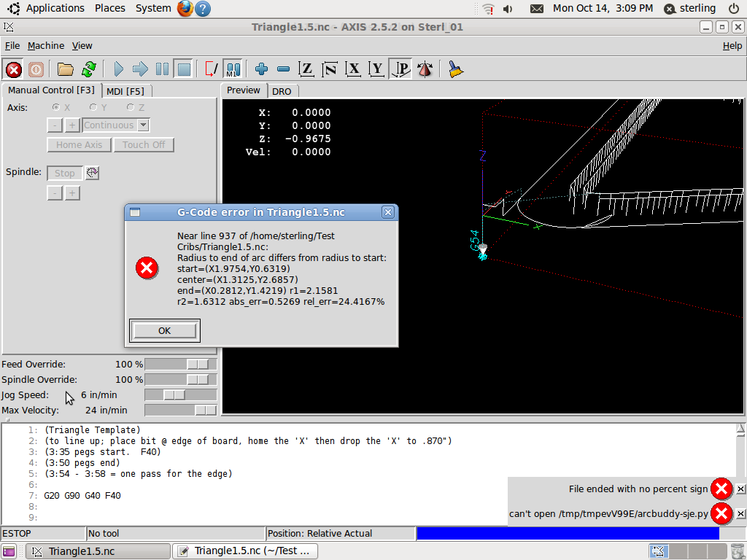Switch to Manual Control [F3] tab

tap(51, 90)
